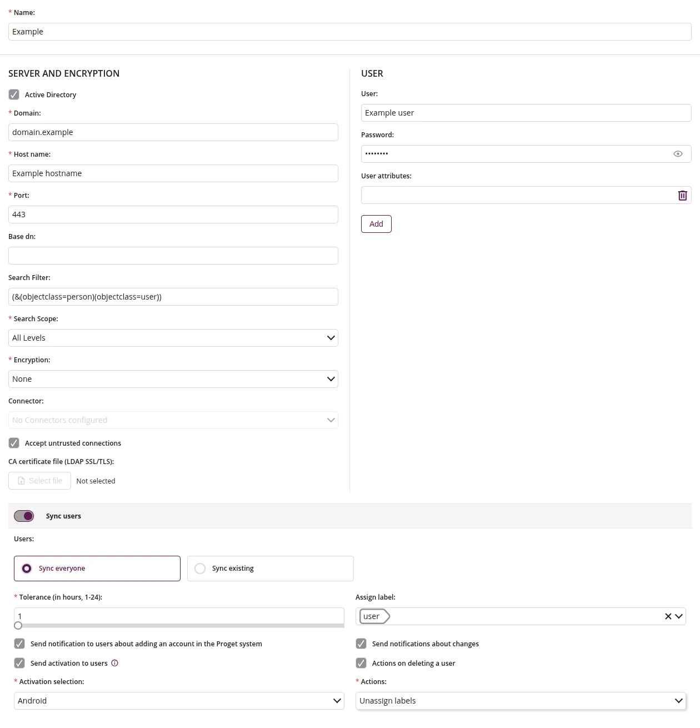Click the 'Not selected' file status text
This screenshot has height=728, width=700.
[x=96, y=481]
